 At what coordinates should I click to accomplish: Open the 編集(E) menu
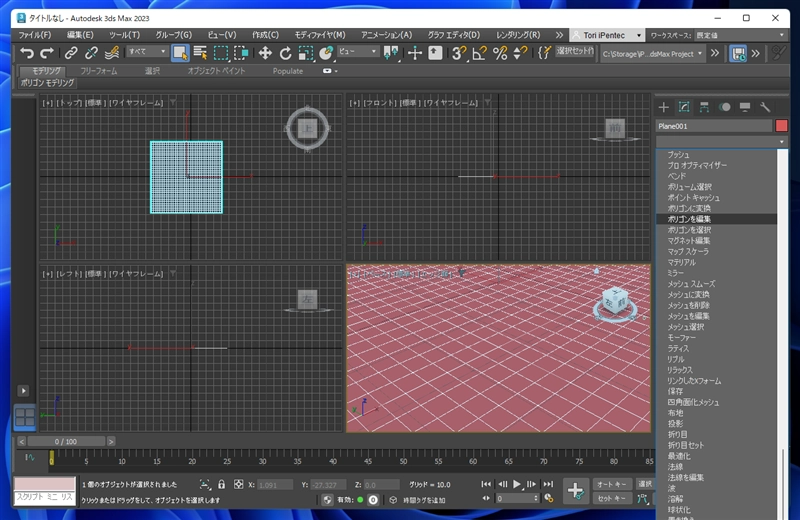[80, 35]
